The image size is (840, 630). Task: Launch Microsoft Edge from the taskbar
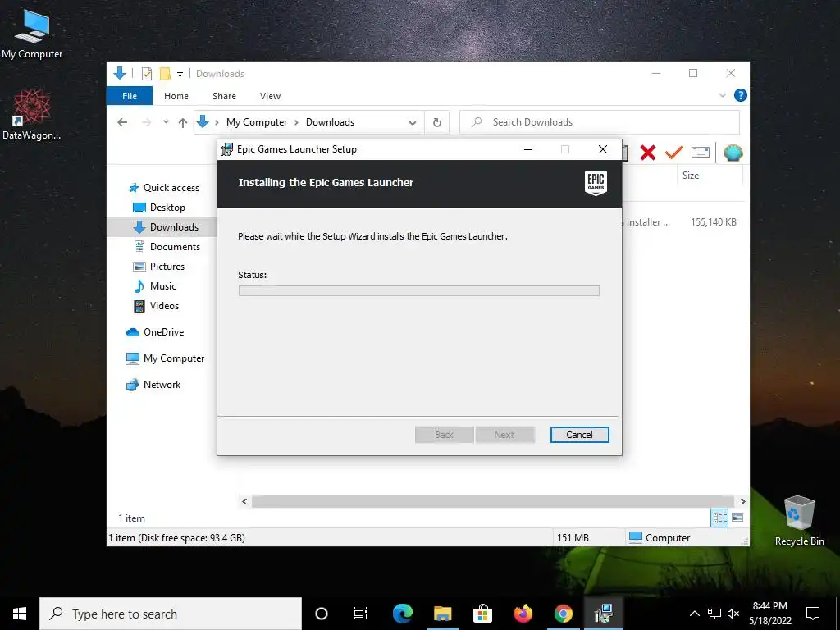tap(402, 614)
